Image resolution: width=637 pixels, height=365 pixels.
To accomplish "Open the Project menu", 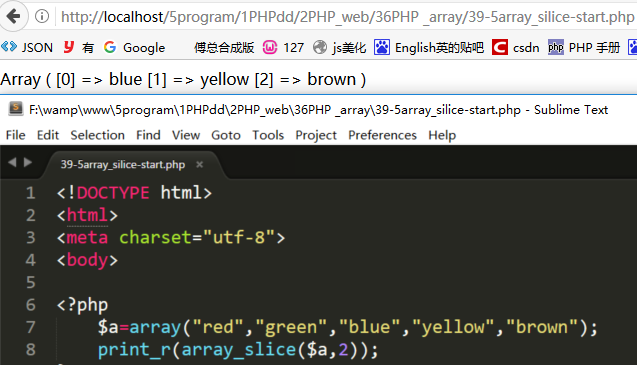I will point(316,135).
